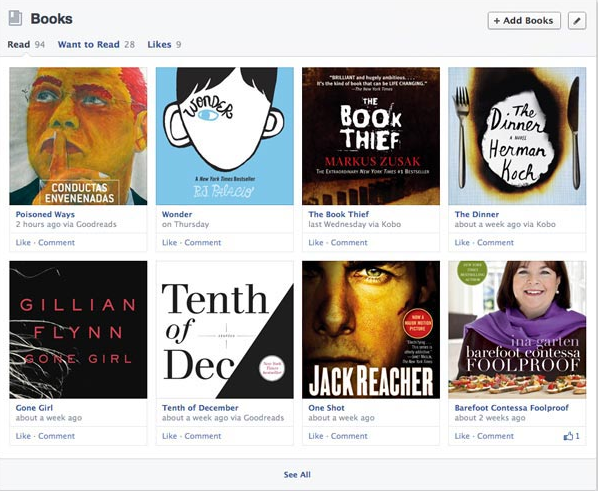Open The Dinner cover image

(x=517, y=136)
